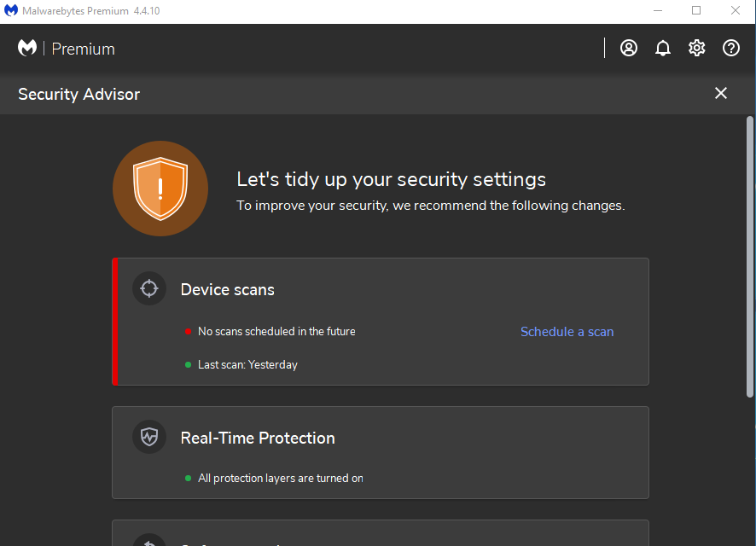Click the Malwarebytes logo in the header
The width and height of the screenshot is (756, 546).
[27, 48]
